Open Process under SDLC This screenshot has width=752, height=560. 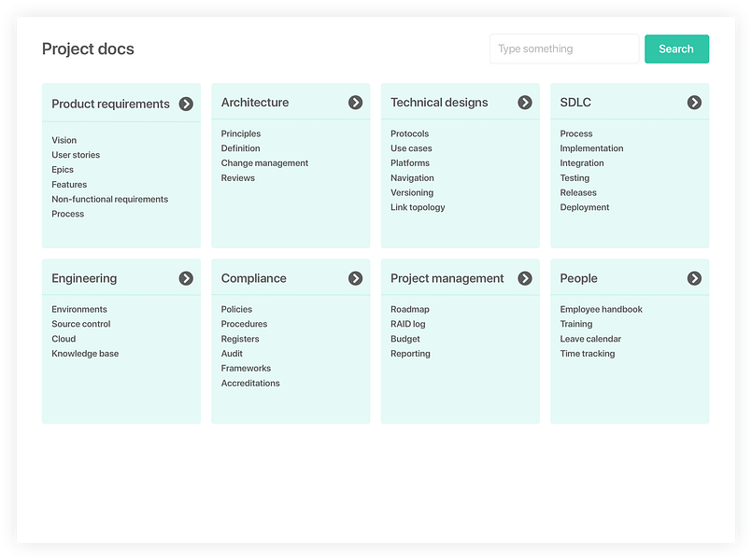coord(576,133)
